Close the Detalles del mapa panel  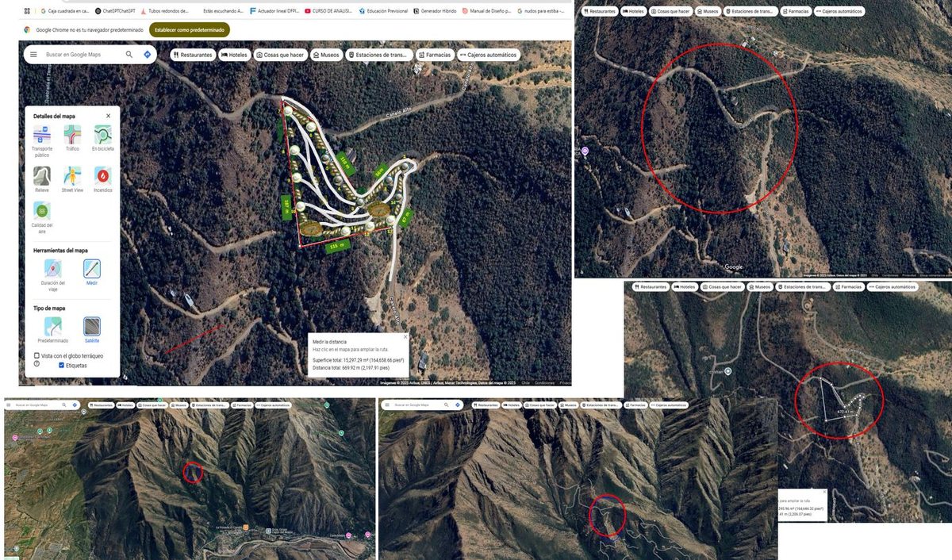pos(109,116)
